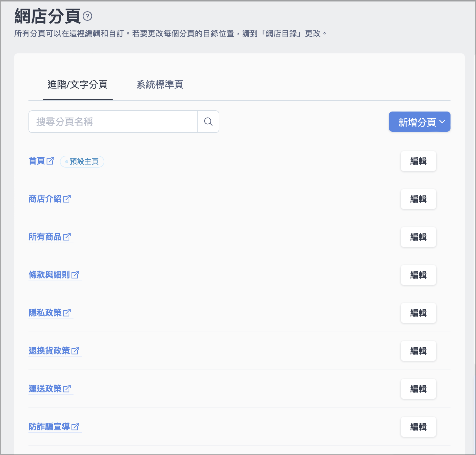Expand the 新增分頁 dropdown button
The height and width of the screenshot is (455, 476).
[x=419, y=122]
